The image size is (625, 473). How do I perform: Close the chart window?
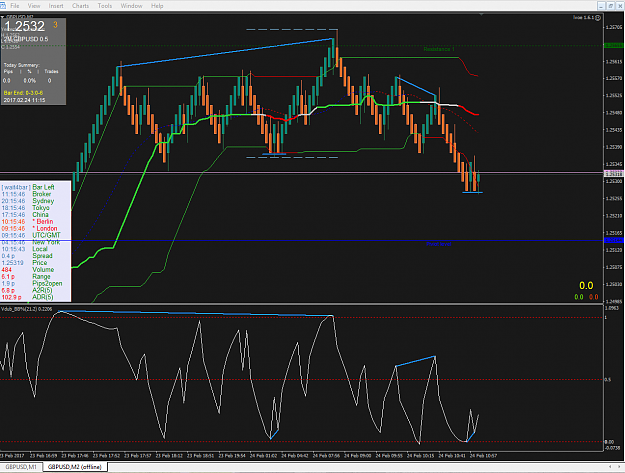click(620, 6)
